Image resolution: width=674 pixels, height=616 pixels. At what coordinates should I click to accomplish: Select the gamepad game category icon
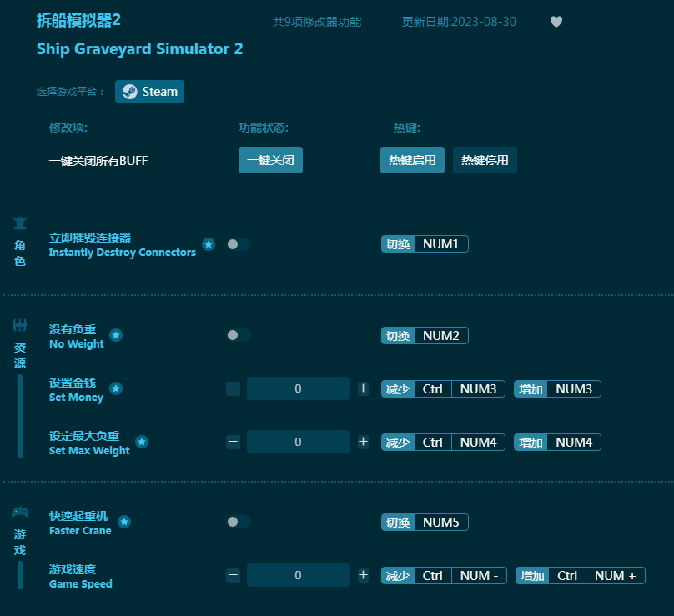(x=20, y=512)
